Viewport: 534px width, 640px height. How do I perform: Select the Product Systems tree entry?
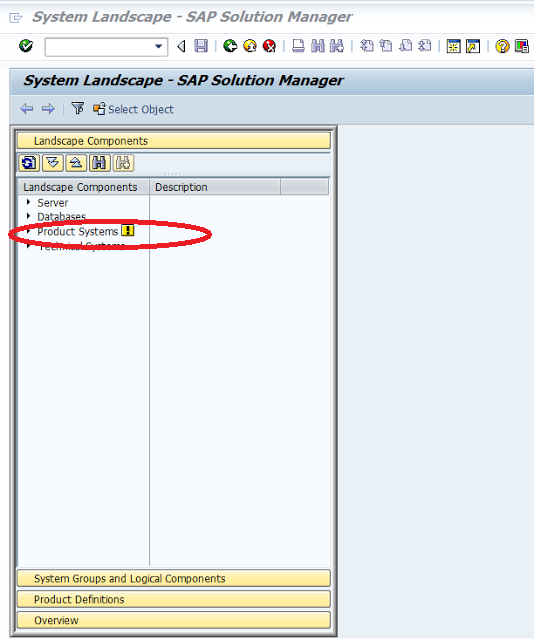[x=78, y=231]
